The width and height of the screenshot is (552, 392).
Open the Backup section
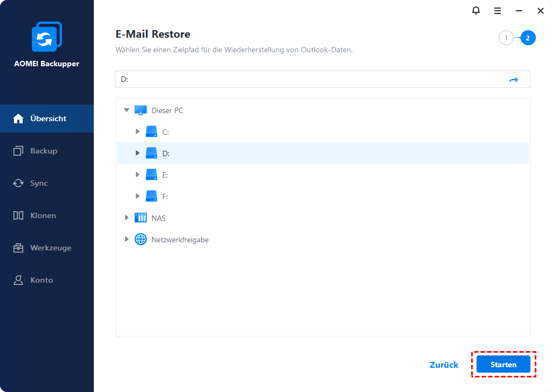click(47, 151)
